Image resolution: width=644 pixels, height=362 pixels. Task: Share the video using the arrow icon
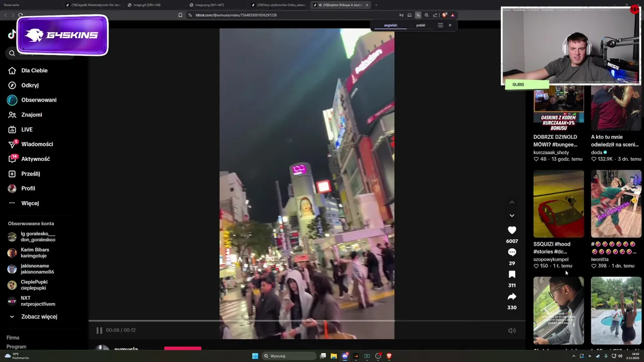512,297
